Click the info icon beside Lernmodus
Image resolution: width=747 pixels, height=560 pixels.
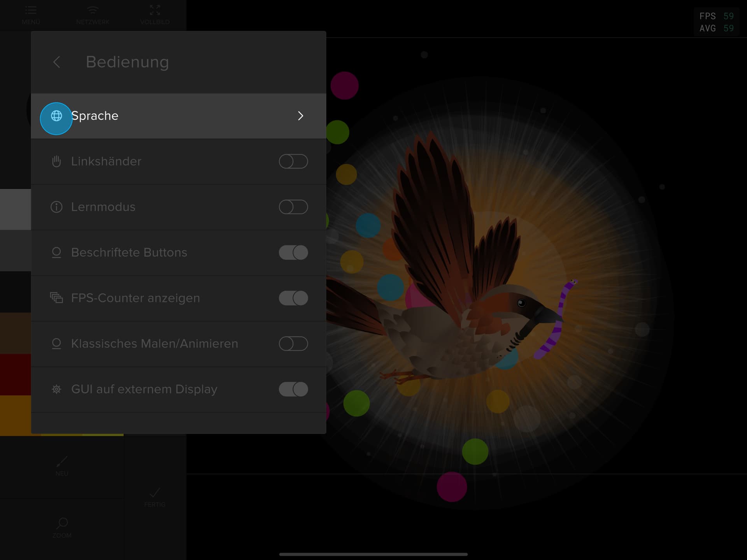56,207
